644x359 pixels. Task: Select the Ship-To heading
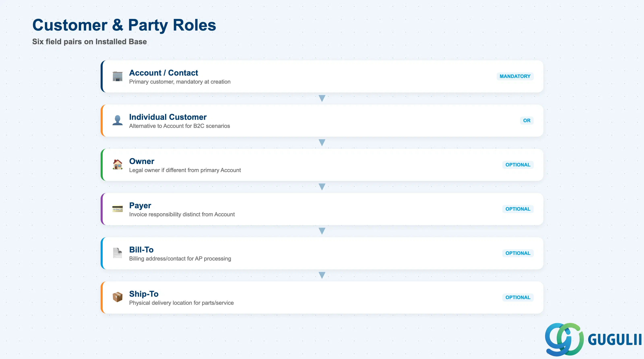pos(144,294)
